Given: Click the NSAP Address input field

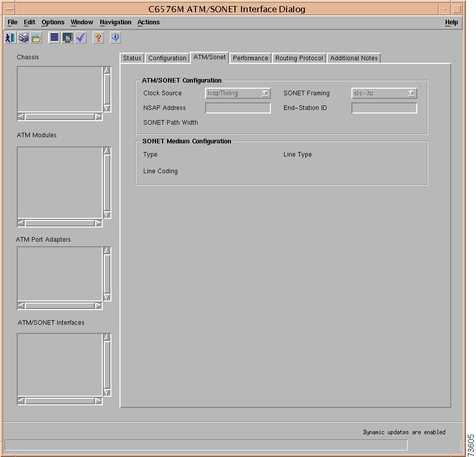Looking at the screenshot, I should (237, 108).
